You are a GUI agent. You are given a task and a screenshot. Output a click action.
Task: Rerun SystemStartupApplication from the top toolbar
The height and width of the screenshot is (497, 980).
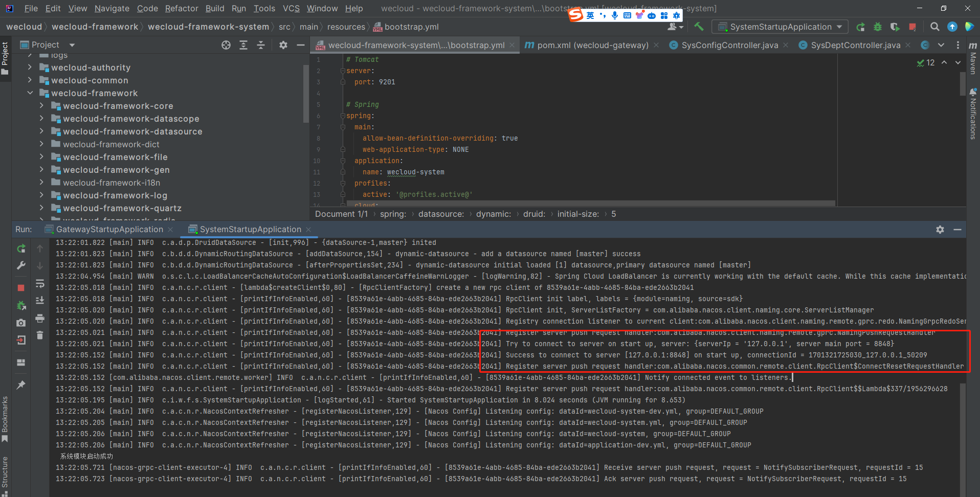861,27
